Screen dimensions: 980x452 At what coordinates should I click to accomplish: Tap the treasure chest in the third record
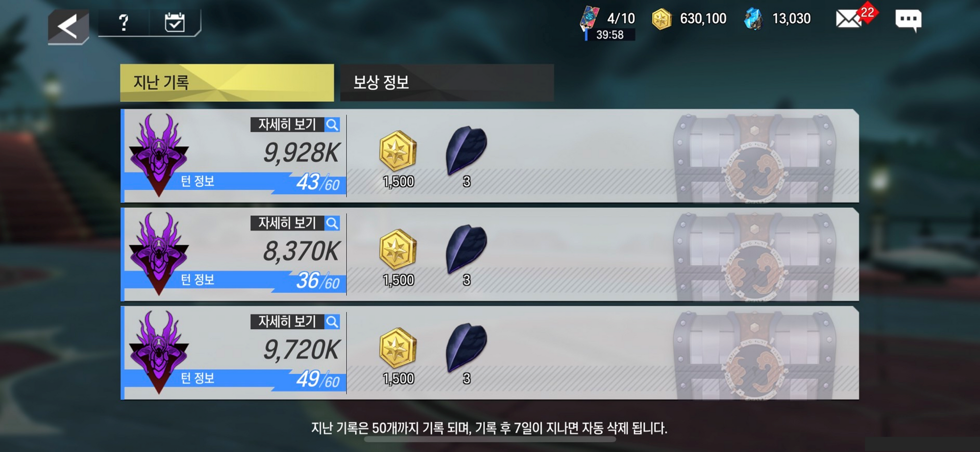coord(755,353)
